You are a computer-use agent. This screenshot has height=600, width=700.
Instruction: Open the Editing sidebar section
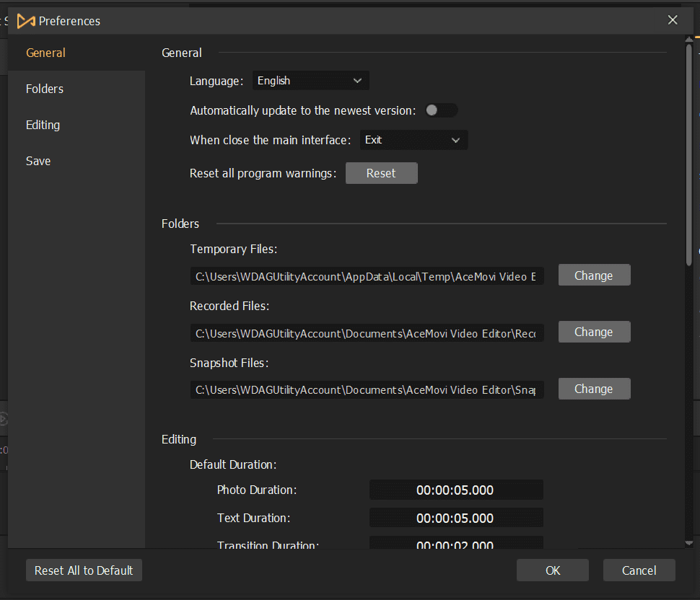coord(76,125)
